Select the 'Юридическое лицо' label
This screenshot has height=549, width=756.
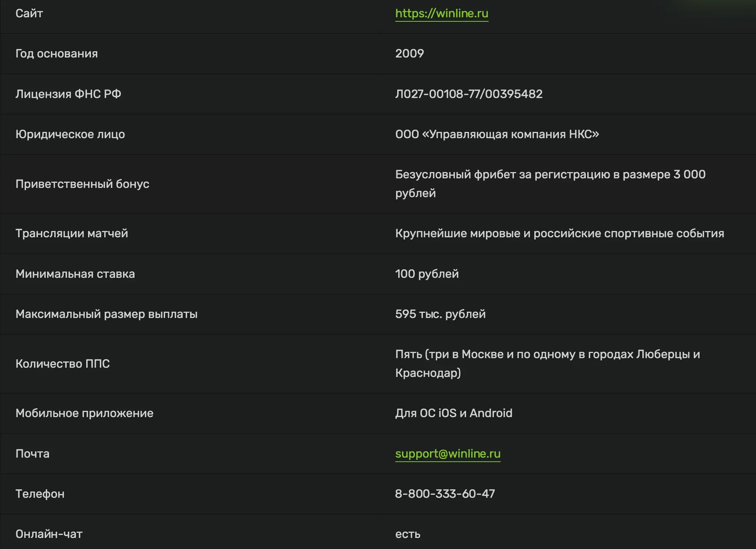pos(70,134)
